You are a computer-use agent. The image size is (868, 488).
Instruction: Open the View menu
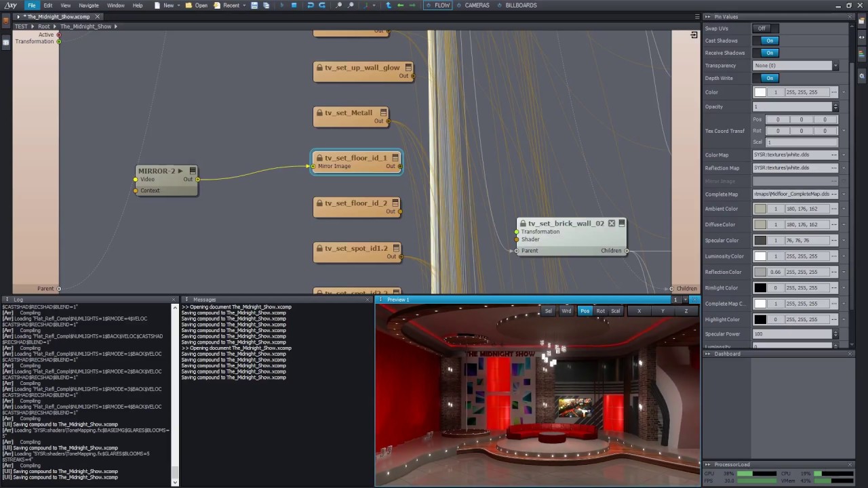click(65, 5)
